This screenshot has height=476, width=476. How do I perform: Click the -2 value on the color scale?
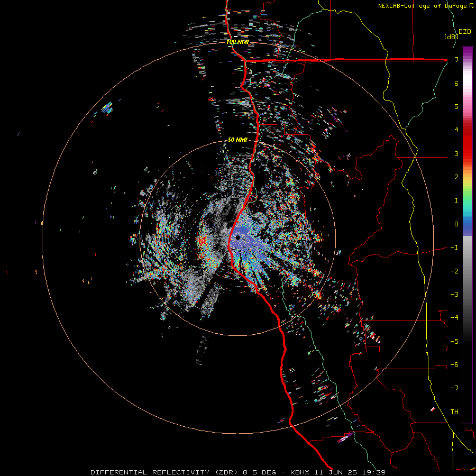[x=454, y=271]
